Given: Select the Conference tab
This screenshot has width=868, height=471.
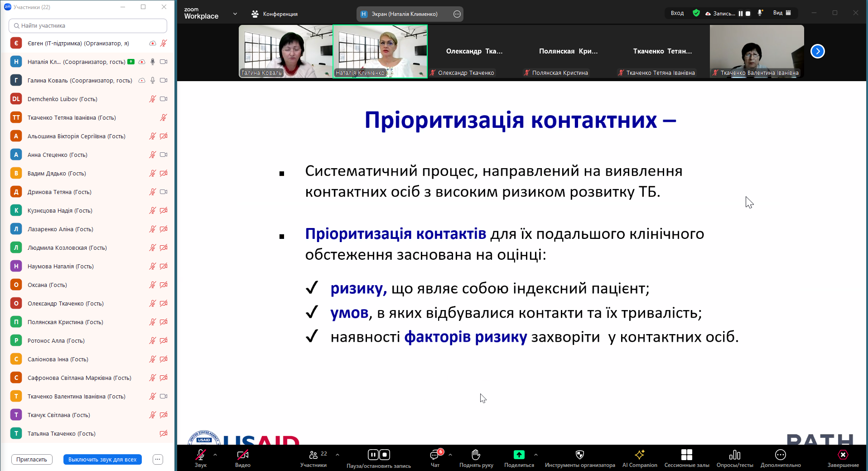Looking at the screenshot, I should pos(275,14).
